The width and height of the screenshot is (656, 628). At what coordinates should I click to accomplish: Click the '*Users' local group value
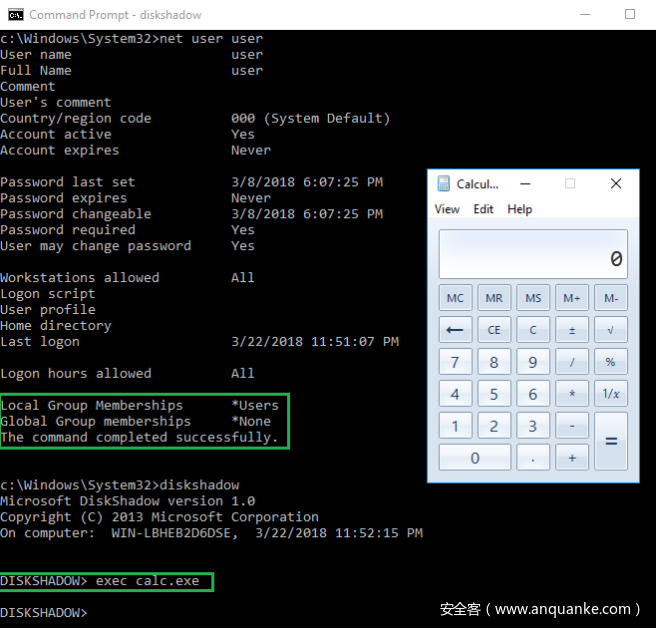255,405
